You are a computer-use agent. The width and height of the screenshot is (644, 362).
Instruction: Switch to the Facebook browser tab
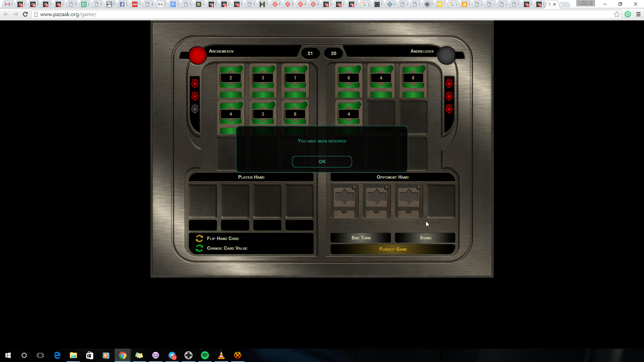pyautogui.click(x=122, y=4)
